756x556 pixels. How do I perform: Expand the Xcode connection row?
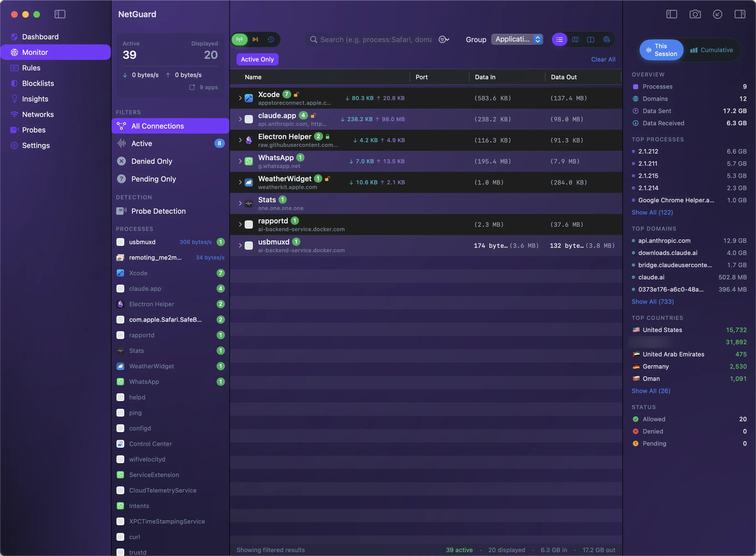tap(240, 98)
